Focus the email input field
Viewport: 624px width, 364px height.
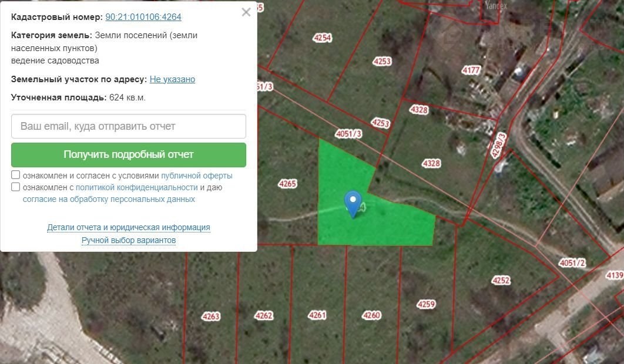click(x=129, y=126)
